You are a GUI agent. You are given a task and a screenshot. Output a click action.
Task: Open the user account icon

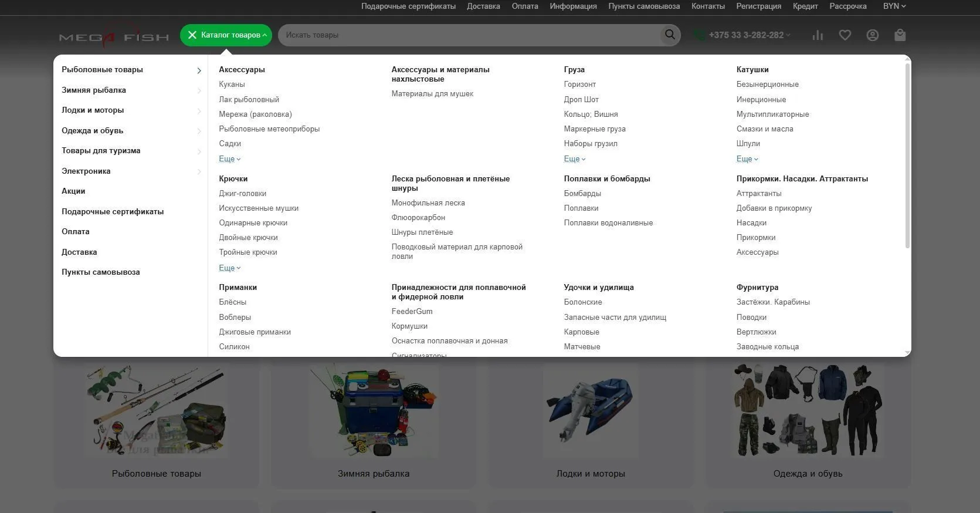tap(872, 35)
